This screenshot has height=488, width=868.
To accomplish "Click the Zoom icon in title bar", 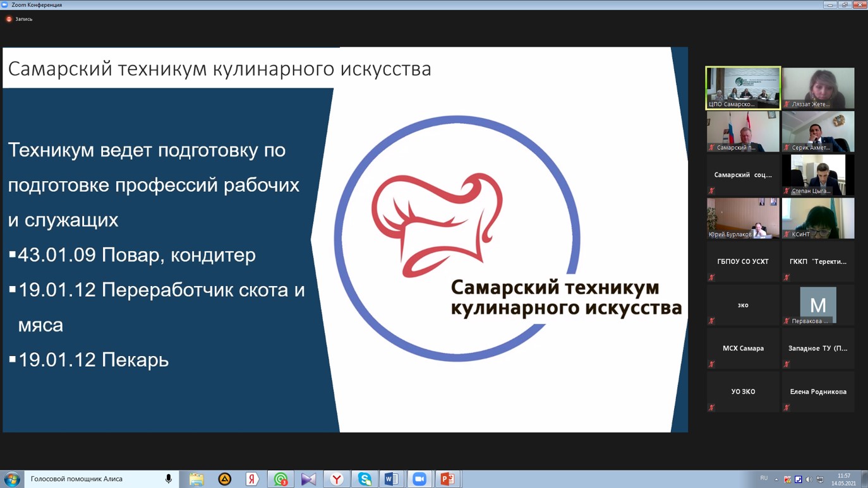I will click(5, 4).
